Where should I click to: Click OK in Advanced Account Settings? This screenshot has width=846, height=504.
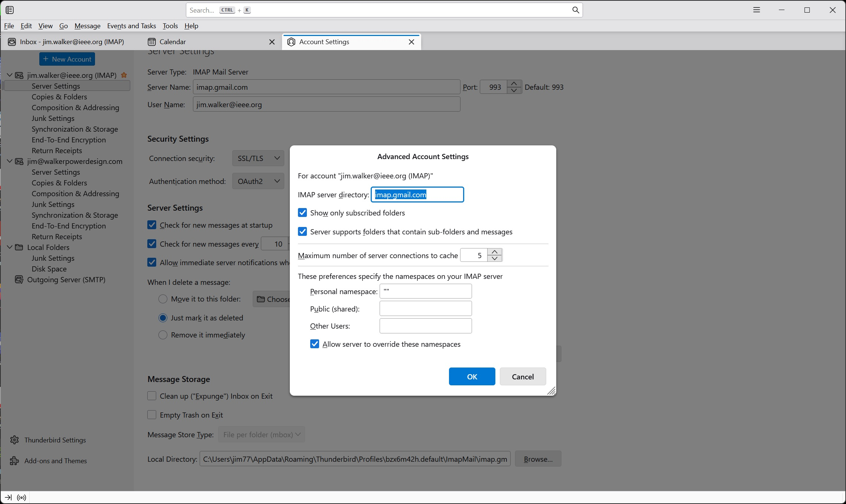(472, 376)
